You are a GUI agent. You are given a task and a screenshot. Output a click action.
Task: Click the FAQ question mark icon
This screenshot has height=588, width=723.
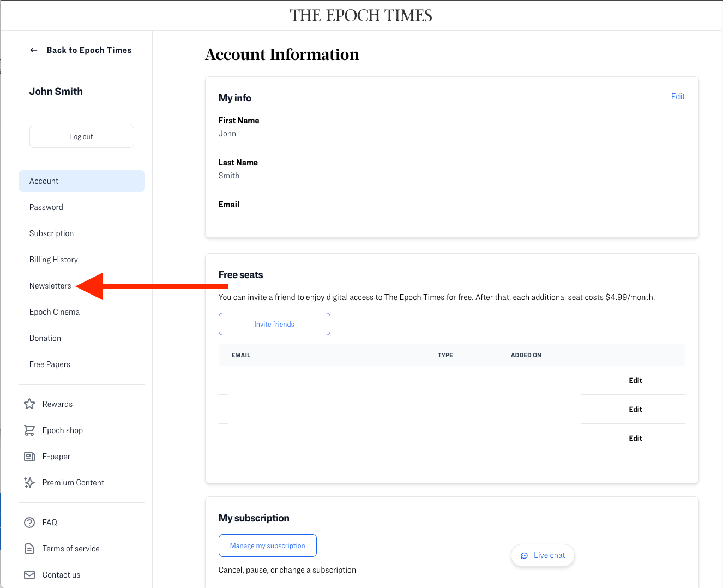(29, 523)
